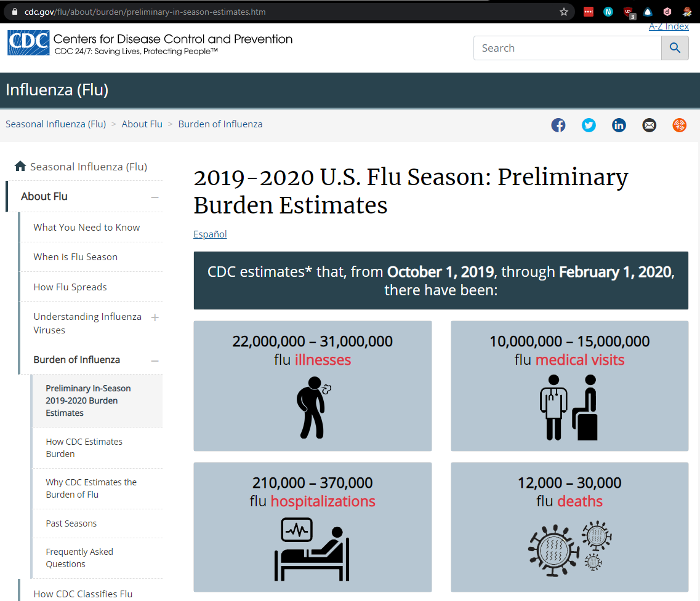The height and width of the screenshot is (601, 700).
Task: Click the red three-dot extension icon in browser toolbar
Action: click(x=589, y=12)
